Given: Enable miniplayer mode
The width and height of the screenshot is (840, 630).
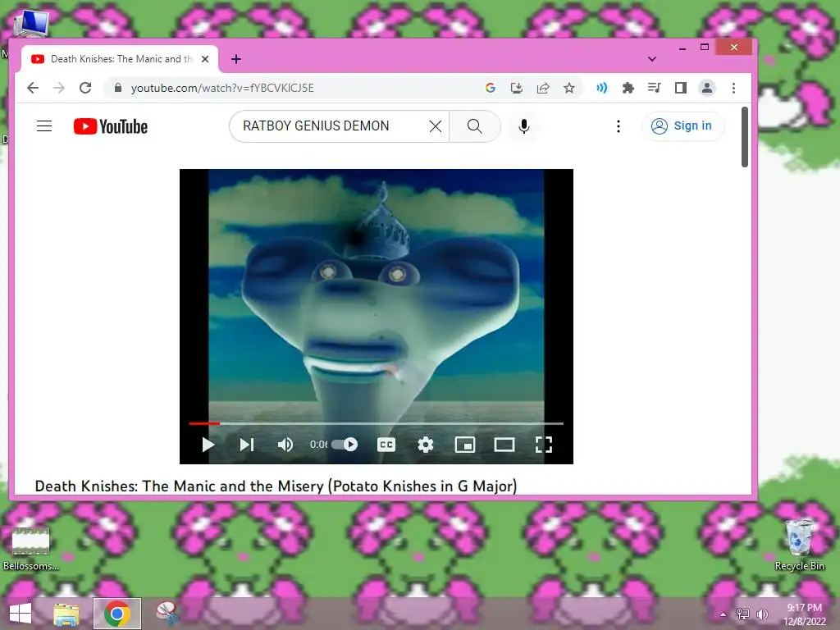Looking at the screenshot, I should (465, 445).
